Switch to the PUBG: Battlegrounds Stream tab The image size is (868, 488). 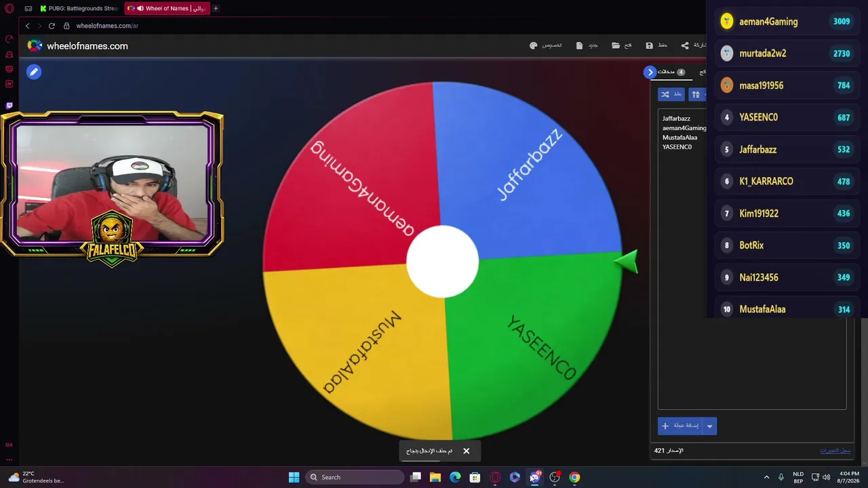[79, 8]
